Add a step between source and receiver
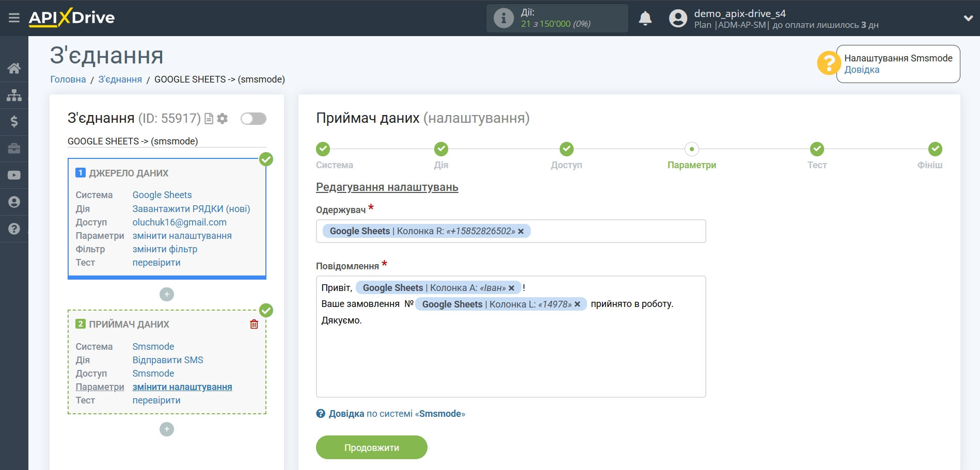The height and width of the screenshot is (470, 980). 167,295
